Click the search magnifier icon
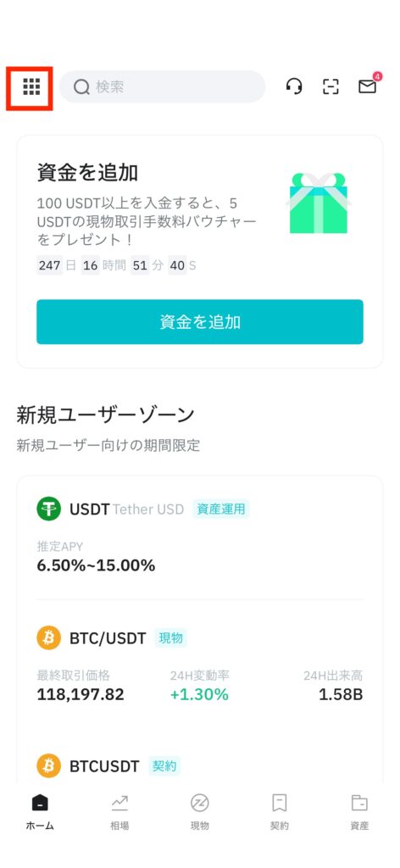This screenshot has height=868, width=400. [81, 87]
